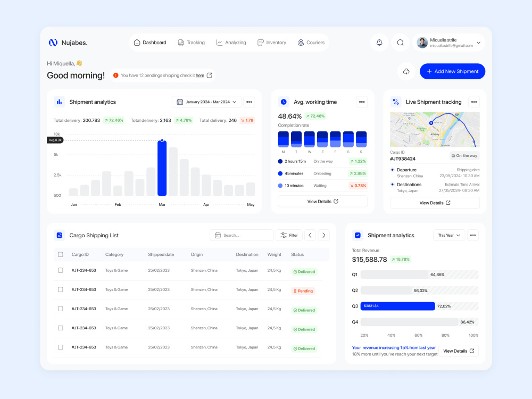The image size is (532, 399).
Task: Switch to the Analyzing tab
Action: coord(231,43)
